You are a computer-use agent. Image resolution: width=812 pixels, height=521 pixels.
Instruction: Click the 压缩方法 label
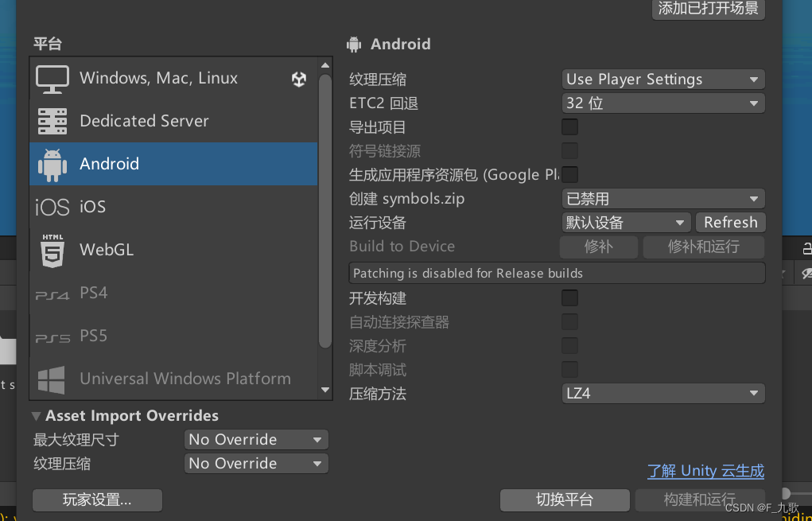click(x=378, y=394)
